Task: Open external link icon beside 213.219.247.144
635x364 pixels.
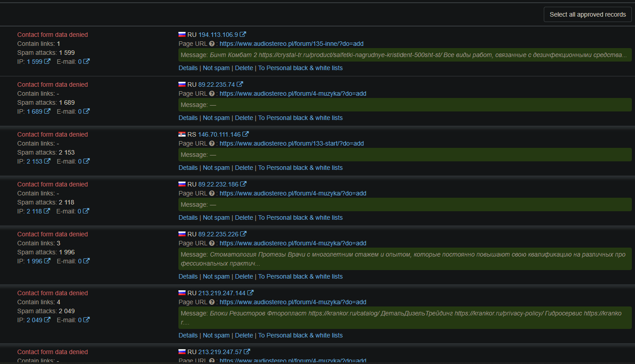Action: pos(250,293)
